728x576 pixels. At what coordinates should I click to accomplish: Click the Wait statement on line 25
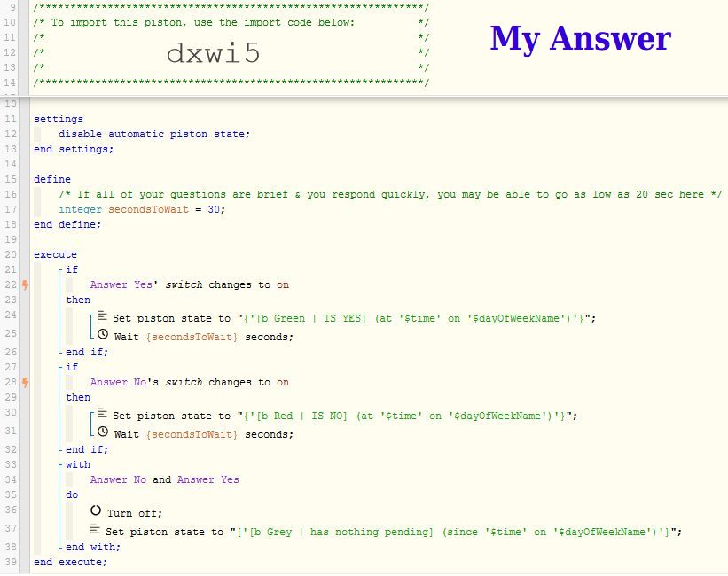point(204,337)
